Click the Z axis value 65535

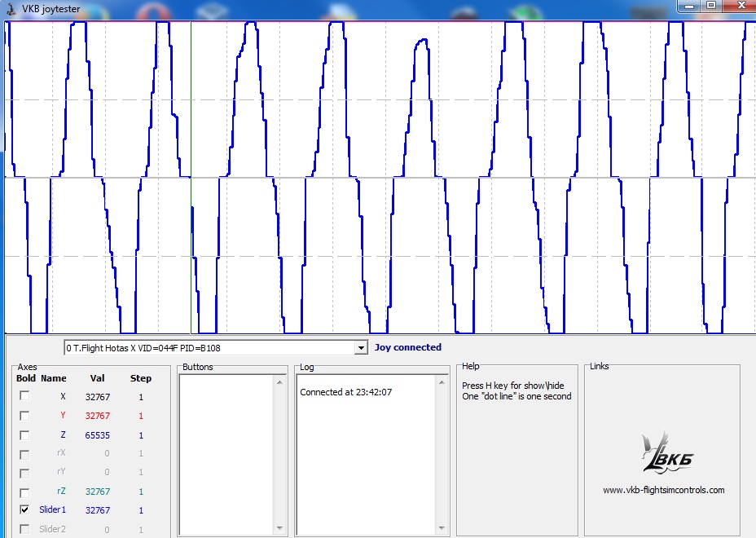(97, 435)
